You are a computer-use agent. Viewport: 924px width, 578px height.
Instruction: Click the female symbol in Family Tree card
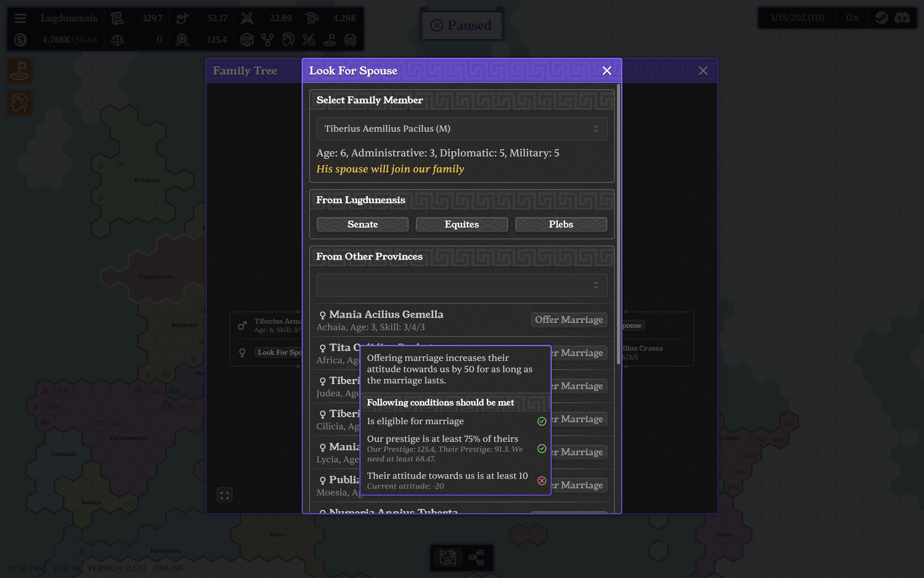tap(242, 353)
